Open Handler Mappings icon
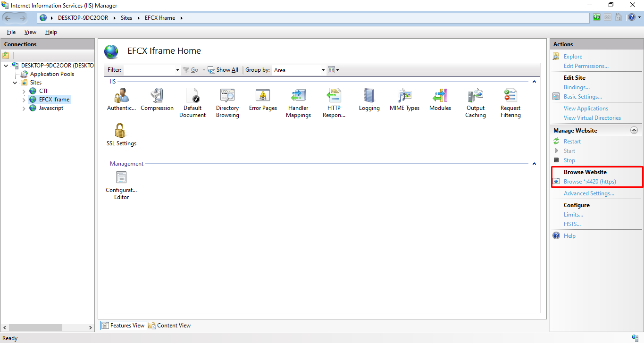The width and height of the screenshot is (644, 343). click(298, 96)
